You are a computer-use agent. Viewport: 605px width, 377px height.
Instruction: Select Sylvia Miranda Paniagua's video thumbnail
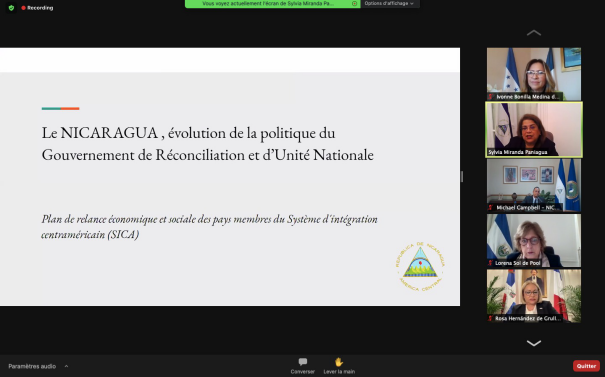coord(534,130)
